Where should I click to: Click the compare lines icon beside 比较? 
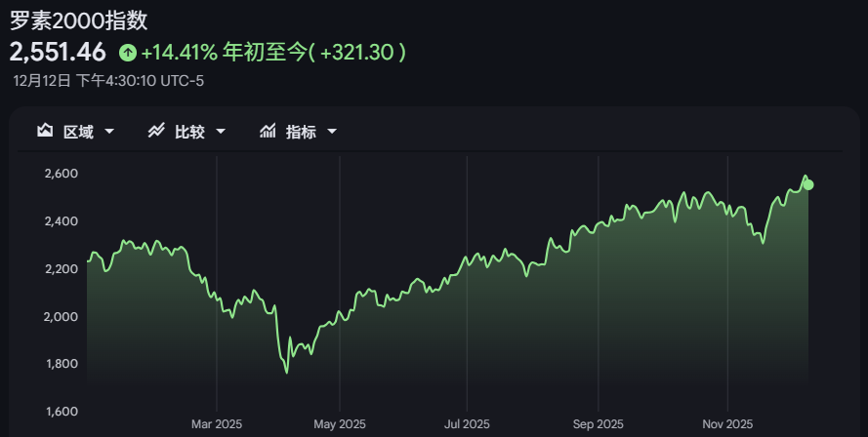(x=156, y=131)
